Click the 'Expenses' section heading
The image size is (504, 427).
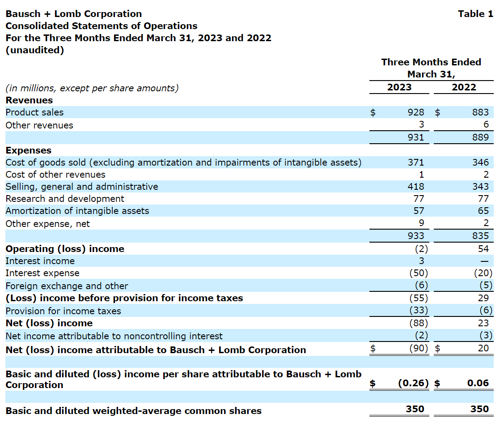[x=29, y=150]
